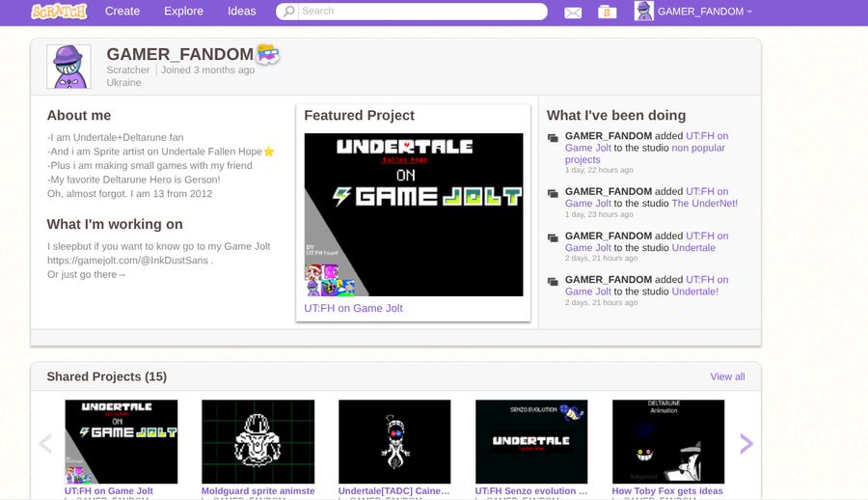Open How Toby Fox gets ideas thumbnail

(668, 442)
